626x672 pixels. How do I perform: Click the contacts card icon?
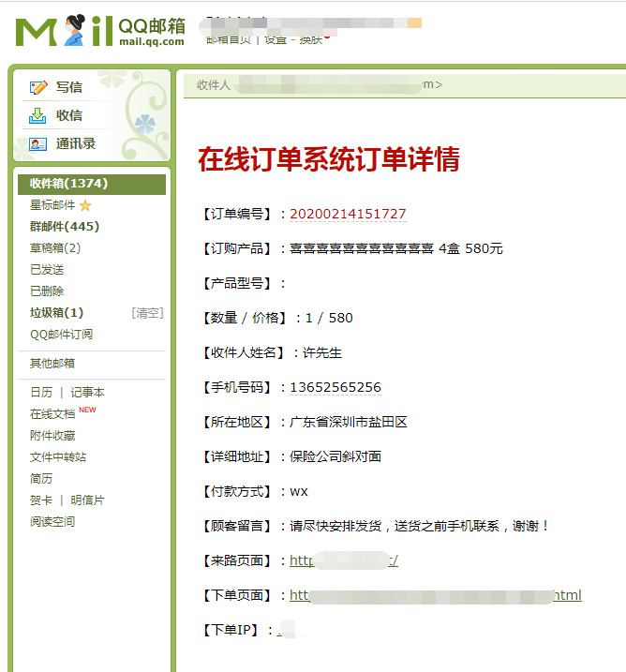(x=37, y=144)
